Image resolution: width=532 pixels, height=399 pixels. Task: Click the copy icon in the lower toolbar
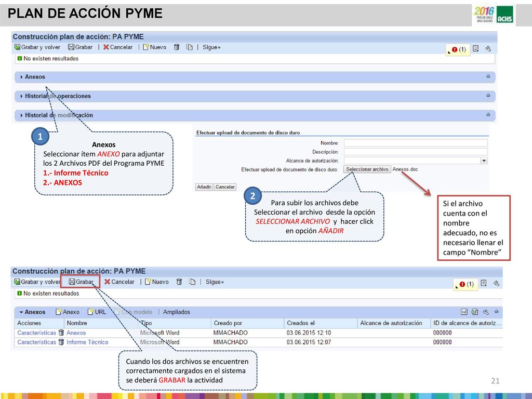pyautogui.click(x=192, y=282)
